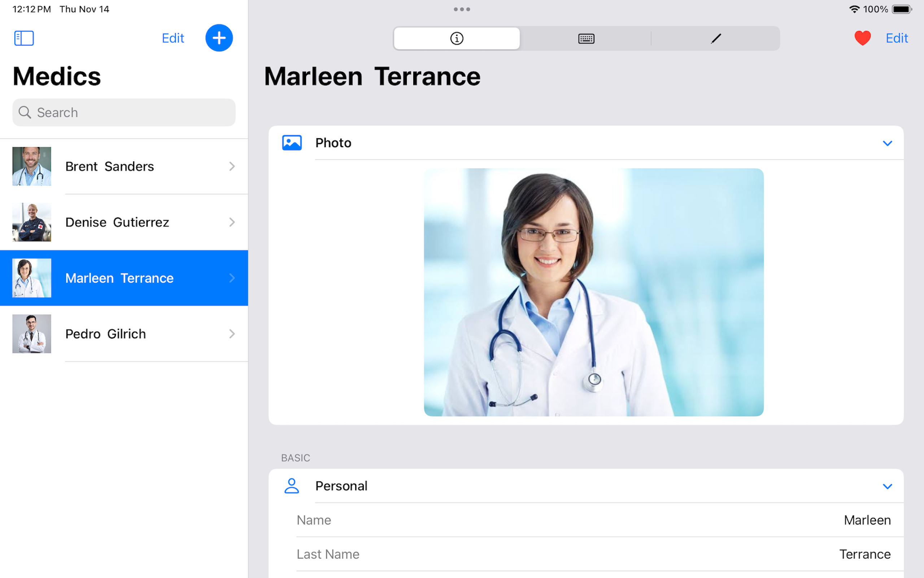The image size is (924, 578).
Task: Click the chevron on Denise Gutierrez row
Action: (232, 222)
